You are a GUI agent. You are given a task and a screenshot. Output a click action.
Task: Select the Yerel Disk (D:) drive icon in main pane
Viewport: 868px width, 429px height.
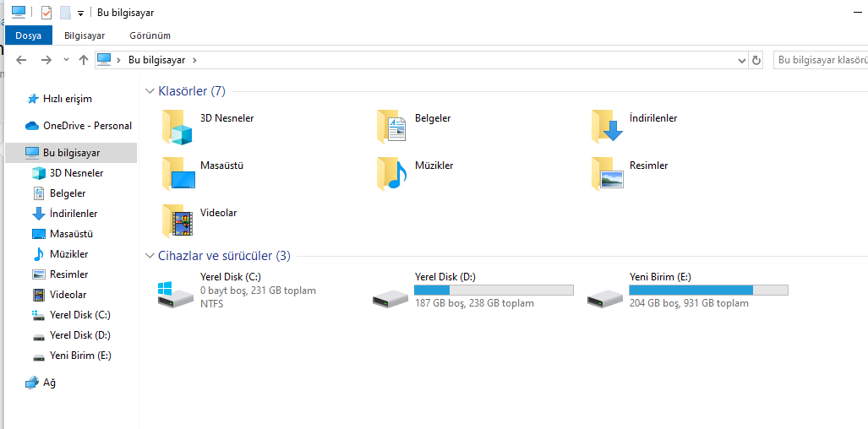pos(390,299)
